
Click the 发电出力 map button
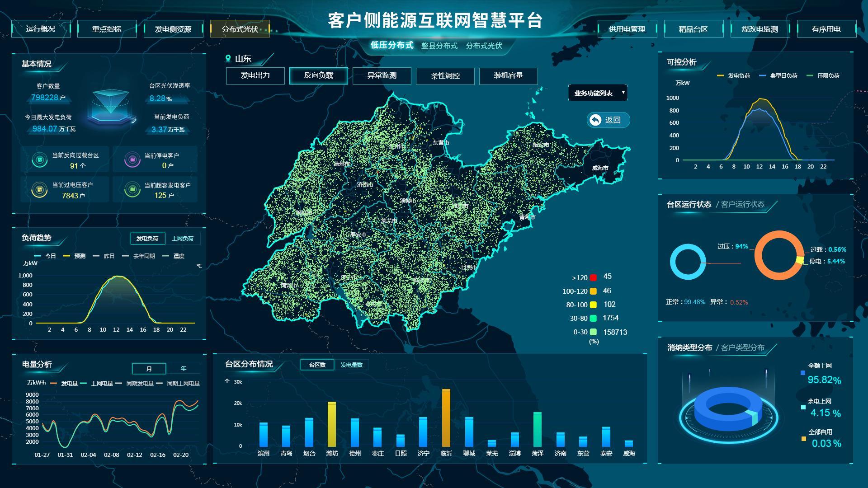coord(255,75)
